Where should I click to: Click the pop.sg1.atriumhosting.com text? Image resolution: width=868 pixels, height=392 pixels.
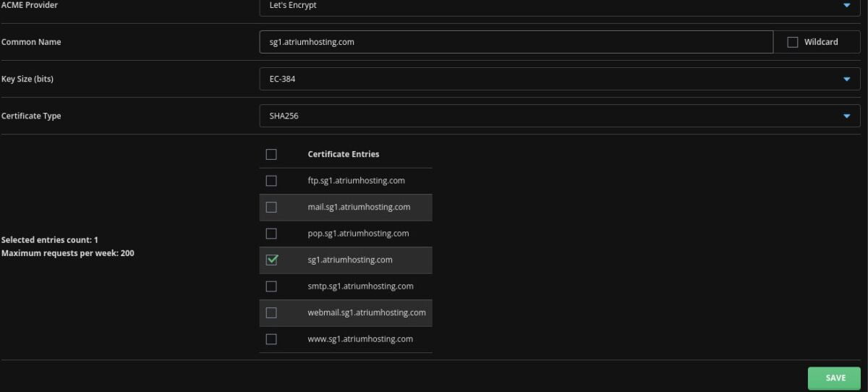(358, 234)
